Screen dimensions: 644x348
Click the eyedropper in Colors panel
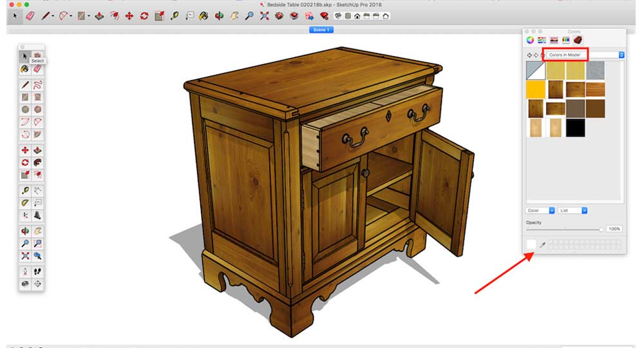542,245
